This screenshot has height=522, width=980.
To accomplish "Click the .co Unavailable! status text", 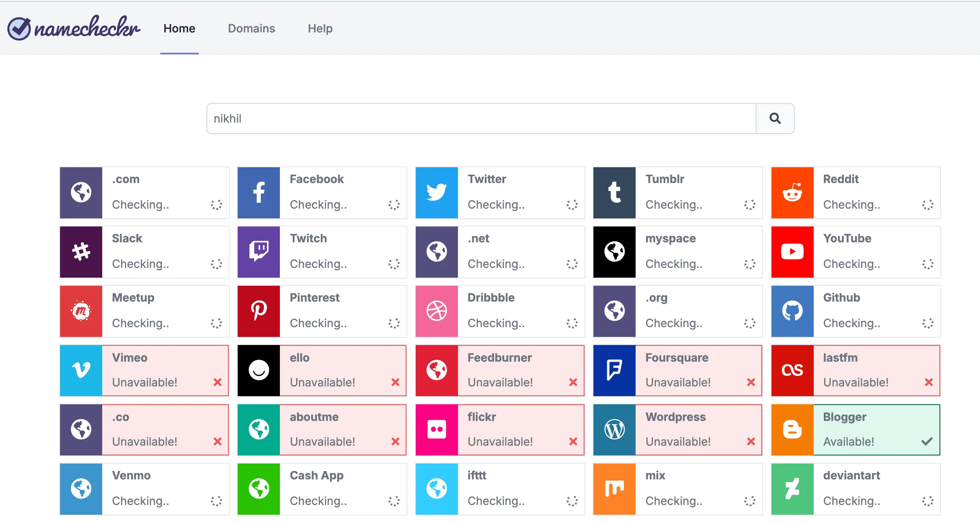I will [145, 442].
